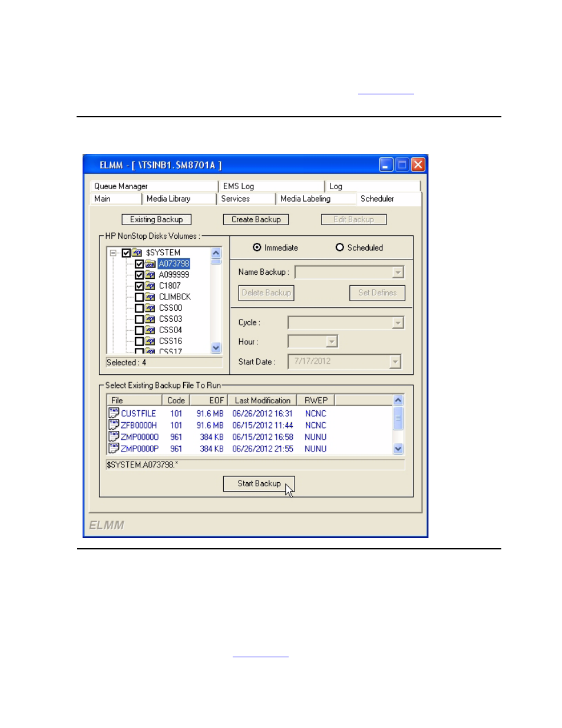Click the CLIMBCK subvolume icon
This screenshot has width=562, height=728.
[150, 297]
